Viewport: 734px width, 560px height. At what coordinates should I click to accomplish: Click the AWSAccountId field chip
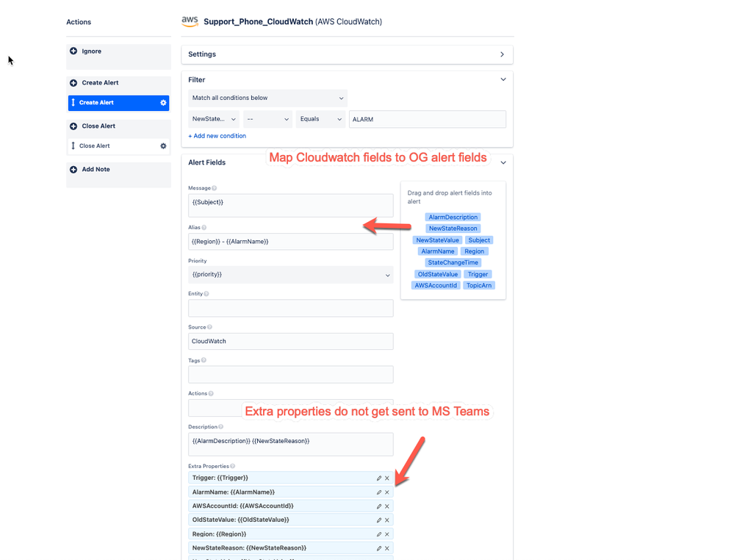point(436,286)
